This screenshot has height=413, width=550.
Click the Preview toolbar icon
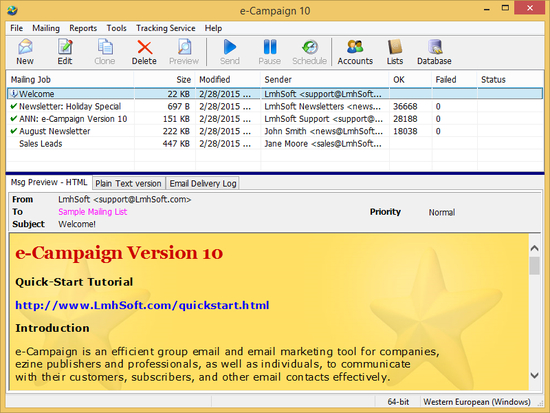[184, 52]
